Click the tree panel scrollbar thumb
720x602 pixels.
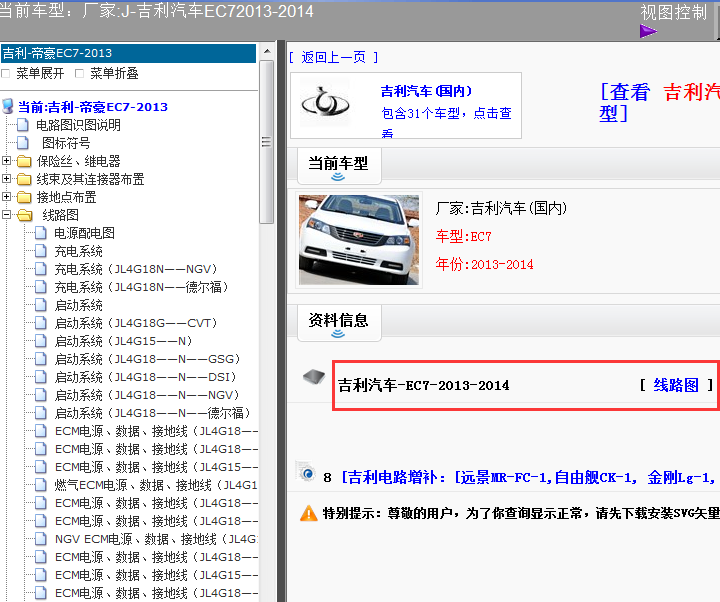[266, 142]
